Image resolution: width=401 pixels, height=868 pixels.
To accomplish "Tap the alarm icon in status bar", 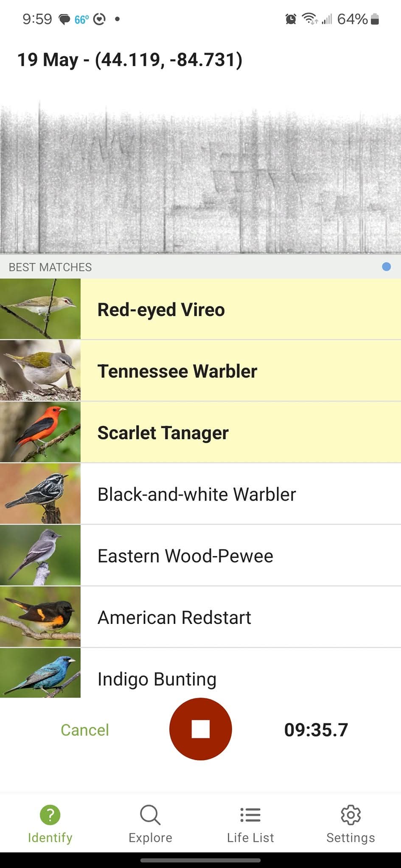I will 291,19.
